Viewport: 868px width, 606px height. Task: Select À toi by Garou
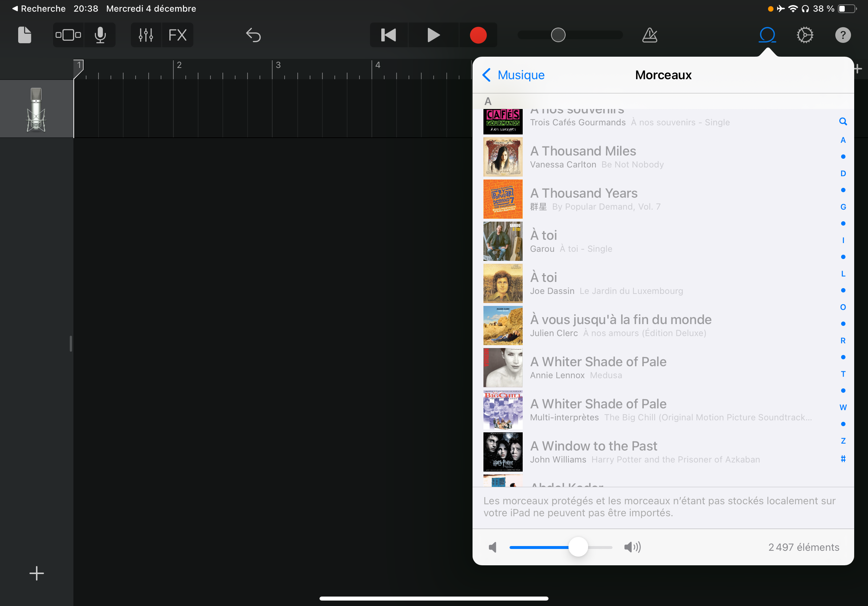tap(657, 241)
